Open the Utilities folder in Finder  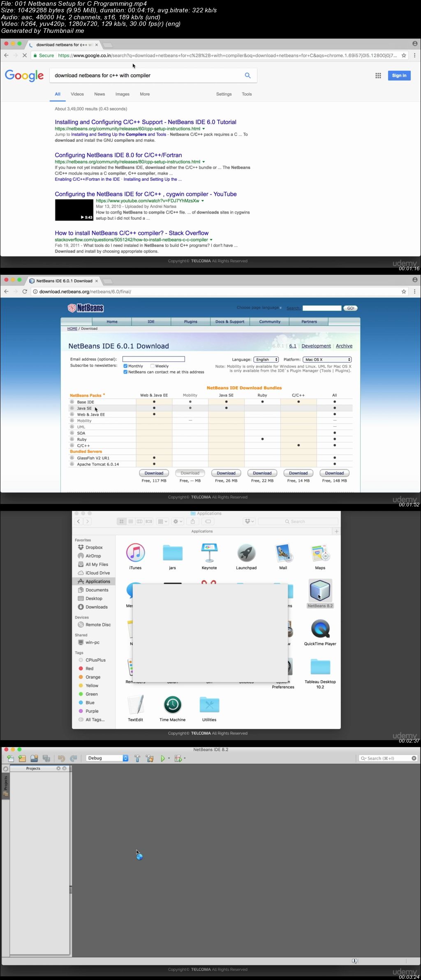click(209, 704)
